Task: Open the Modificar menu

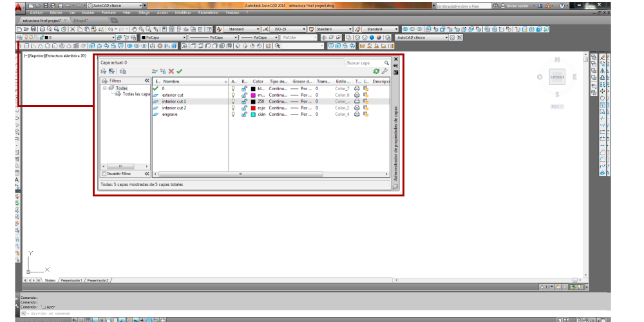Action: [x=183, y=13]
